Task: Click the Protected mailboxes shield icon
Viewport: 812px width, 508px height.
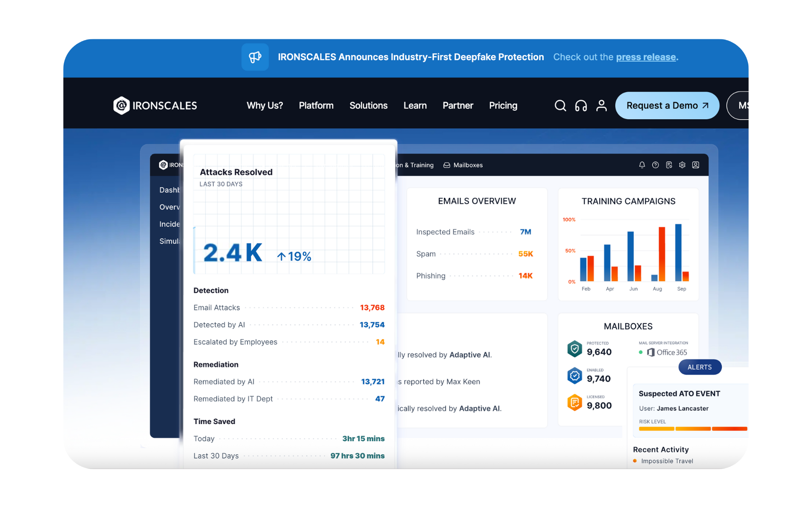Action: [574, 349]
